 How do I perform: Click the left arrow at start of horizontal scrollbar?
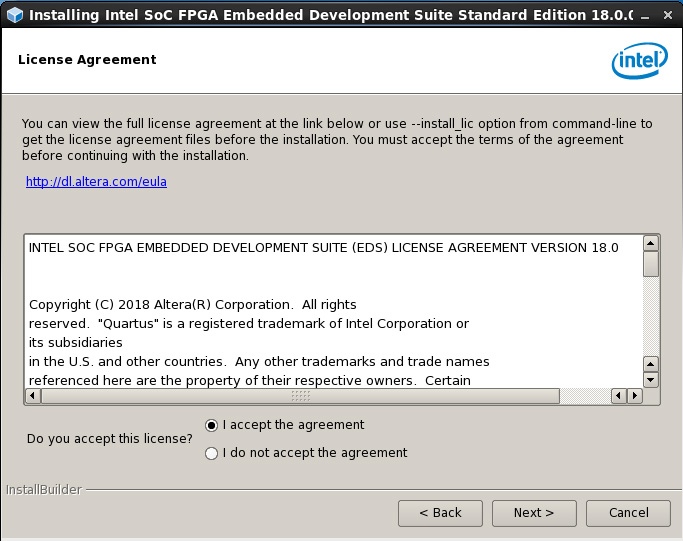pyautogui.click(x=33, y=396)
